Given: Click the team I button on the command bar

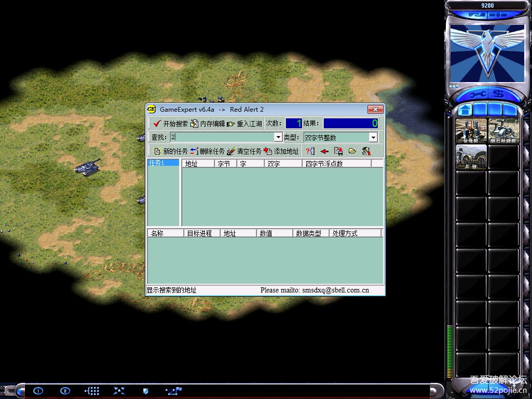Looking at the screenshot, I should point(38,391).
